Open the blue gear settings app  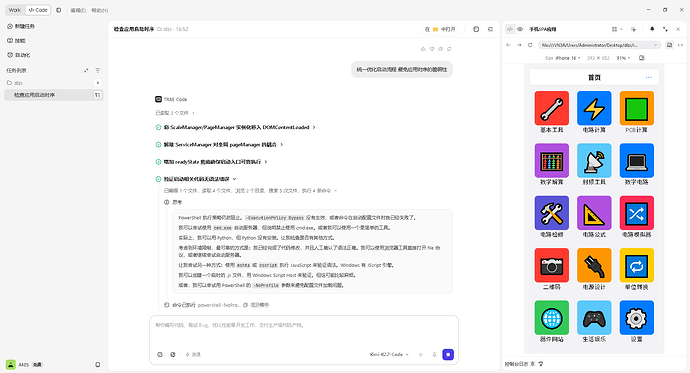[636, 318]
